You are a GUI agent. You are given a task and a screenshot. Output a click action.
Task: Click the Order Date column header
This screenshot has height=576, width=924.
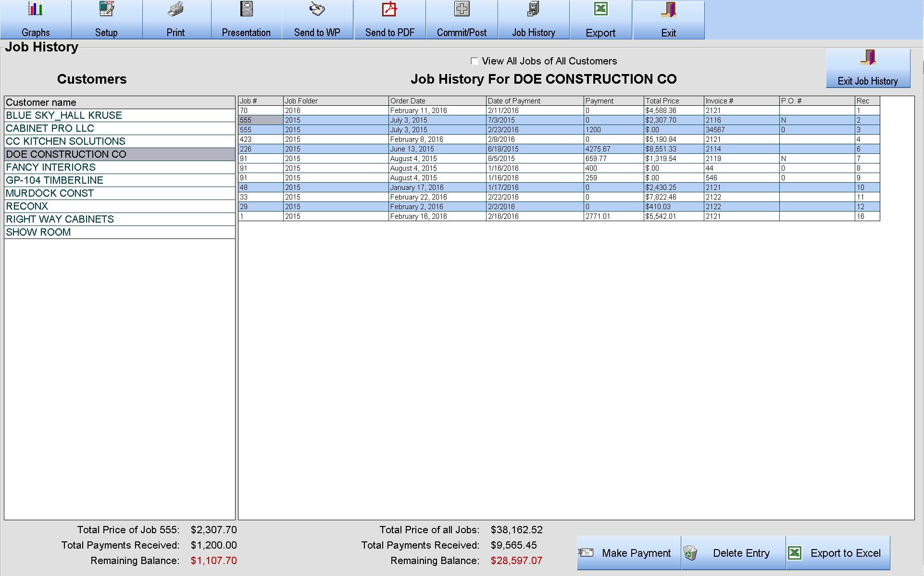[x=437, y=101]
